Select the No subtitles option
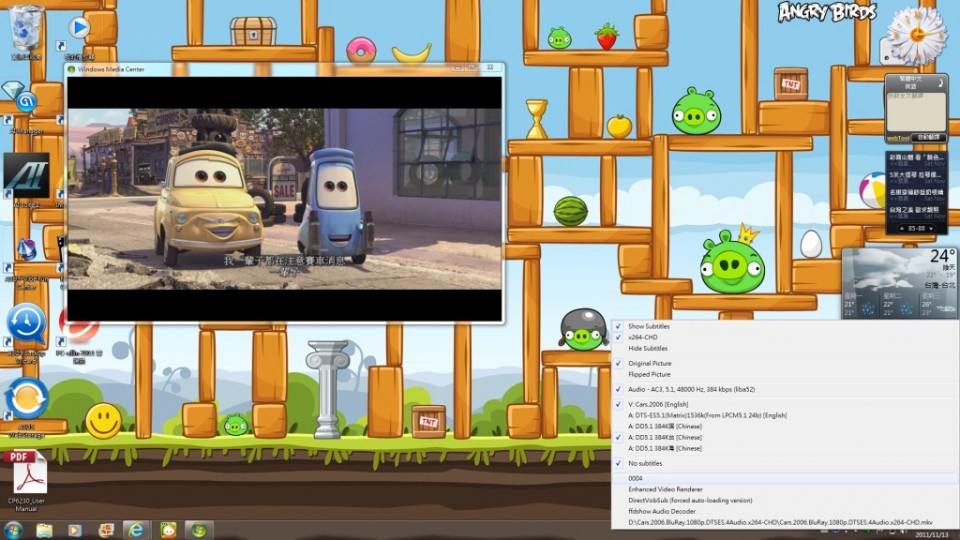960x540 pixels. 644,463
